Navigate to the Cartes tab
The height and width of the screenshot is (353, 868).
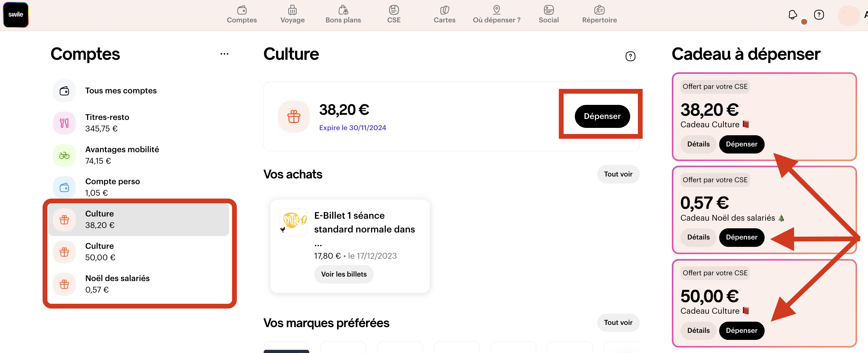pyautogui.click(x=445, y=14)
